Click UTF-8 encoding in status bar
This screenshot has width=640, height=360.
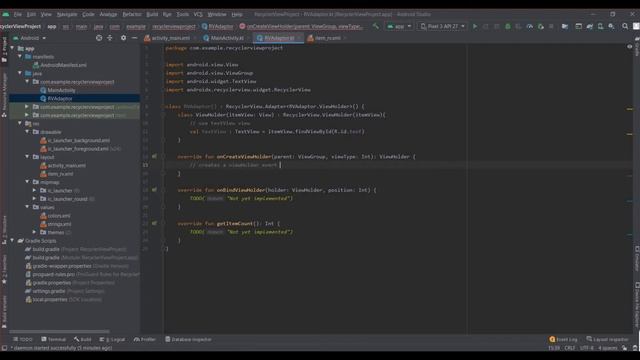pyautogui.click(x=586, y=348)
